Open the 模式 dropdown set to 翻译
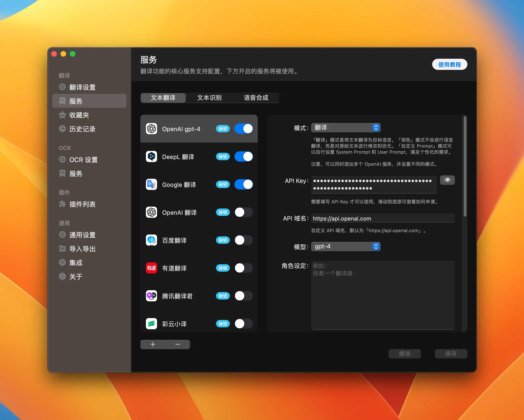524x420 pixels. [x=346, y=127]
